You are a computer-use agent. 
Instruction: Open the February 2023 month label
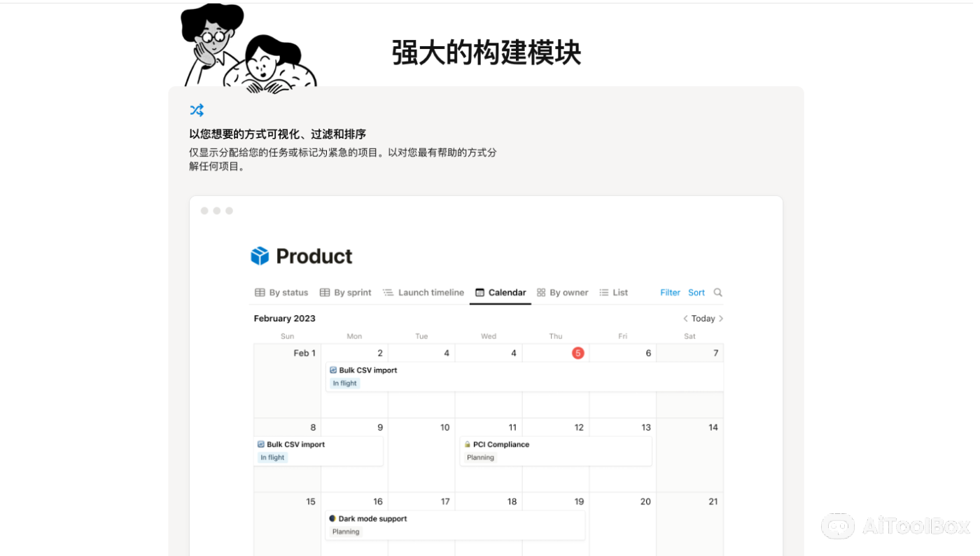point(284,318)
